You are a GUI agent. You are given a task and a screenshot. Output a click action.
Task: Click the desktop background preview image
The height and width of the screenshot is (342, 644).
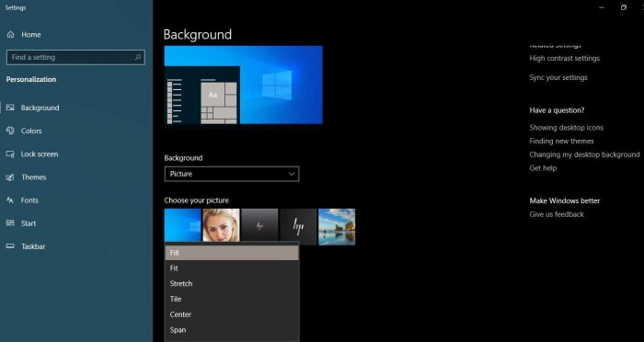tap(244, 85)
